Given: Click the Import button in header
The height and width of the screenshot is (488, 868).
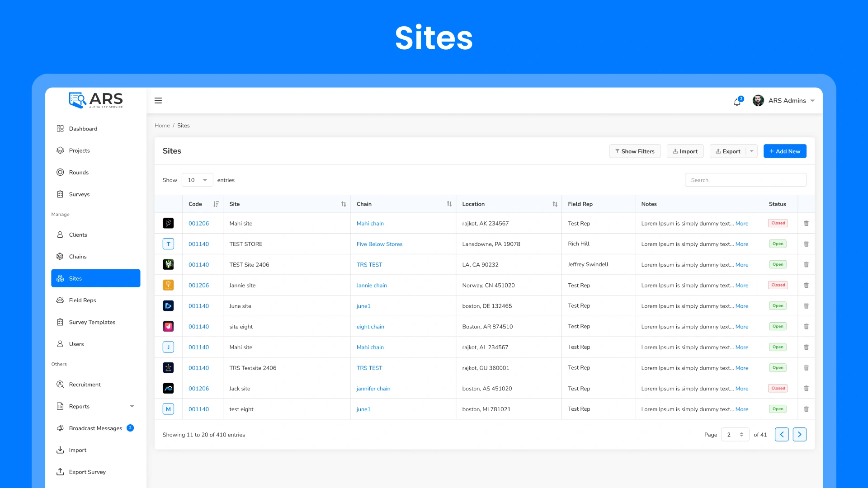Looking at the screenshot, I should [685, 151].
